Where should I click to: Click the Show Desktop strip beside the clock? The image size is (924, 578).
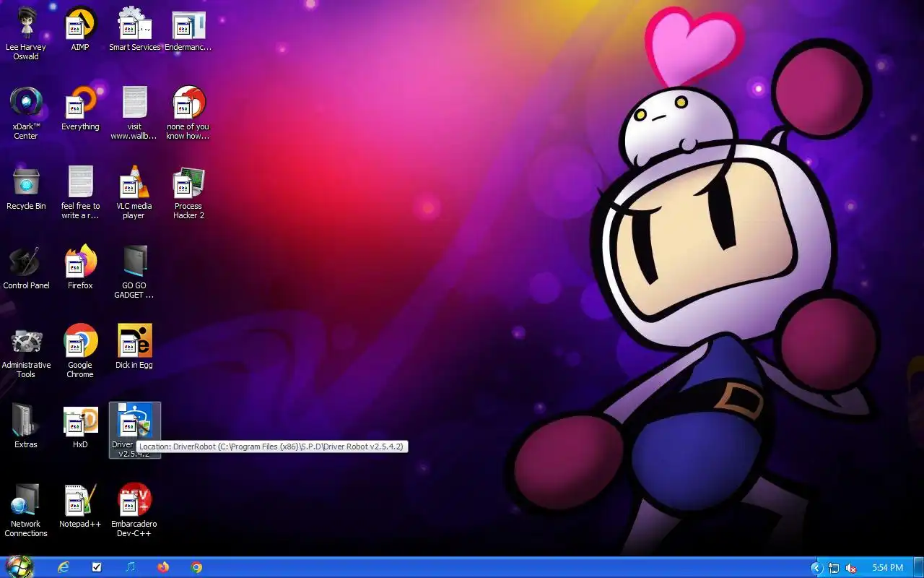[918, 568]
